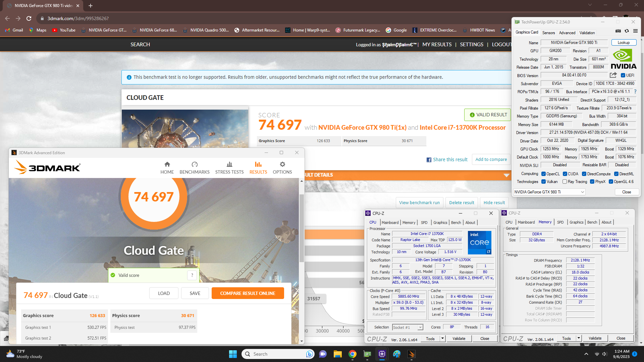Viewport: 644px width, 362px height.
Task: Enable the Ray Tracing checkbox
Action: [x=565, y=182]
